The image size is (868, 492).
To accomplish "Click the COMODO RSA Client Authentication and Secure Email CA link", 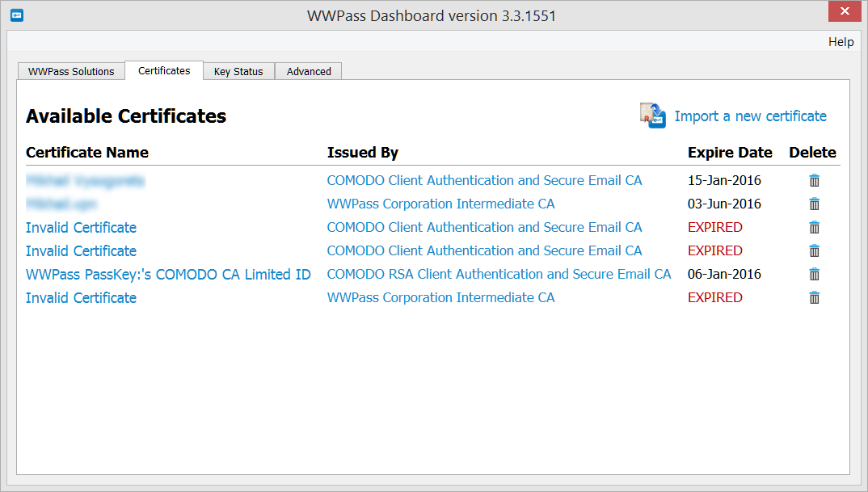I will [499, 274].
